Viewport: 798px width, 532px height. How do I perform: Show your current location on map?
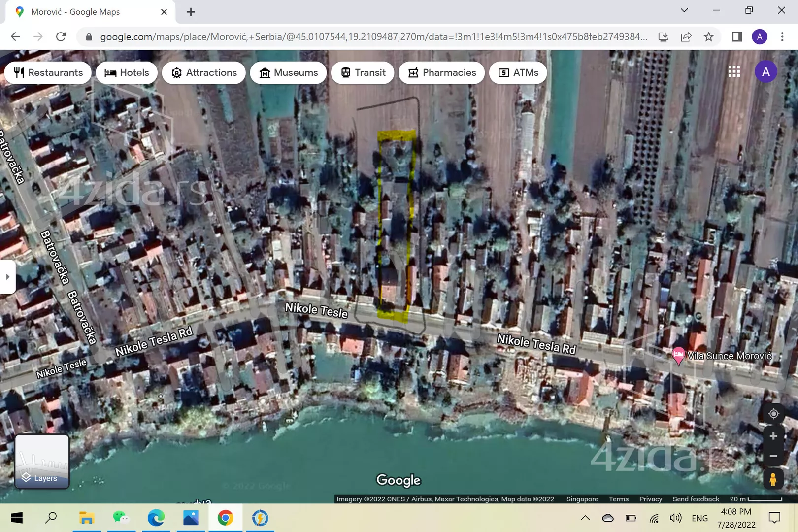coord(773,414)
